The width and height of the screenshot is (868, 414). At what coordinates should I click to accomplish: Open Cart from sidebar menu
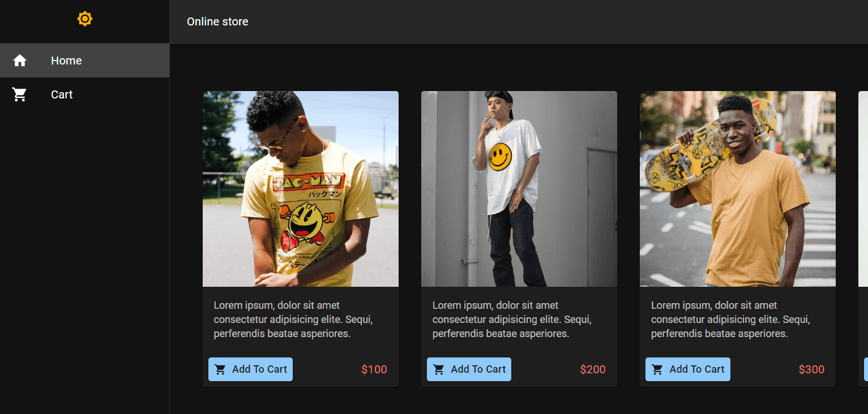pos(62,94)
